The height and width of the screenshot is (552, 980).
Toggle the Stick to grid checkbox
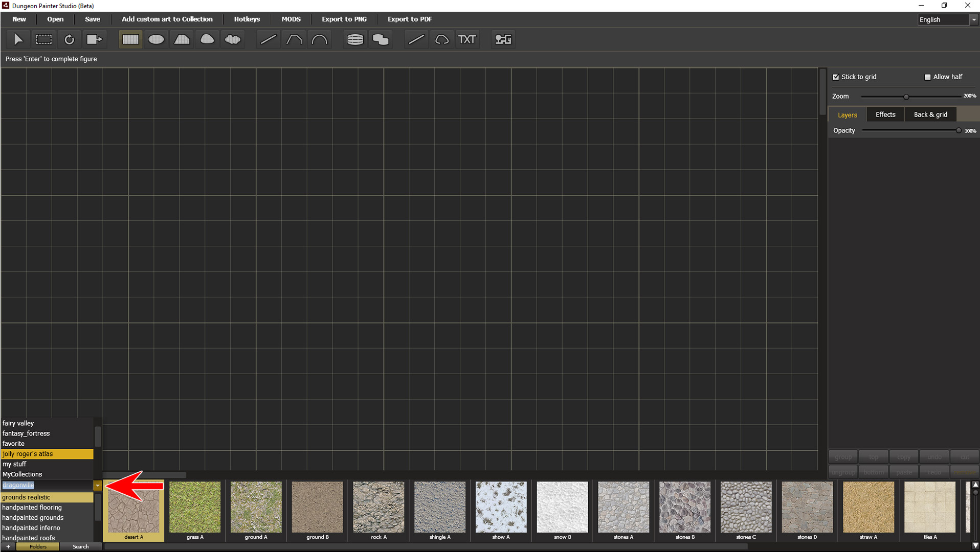click(836, 77)
